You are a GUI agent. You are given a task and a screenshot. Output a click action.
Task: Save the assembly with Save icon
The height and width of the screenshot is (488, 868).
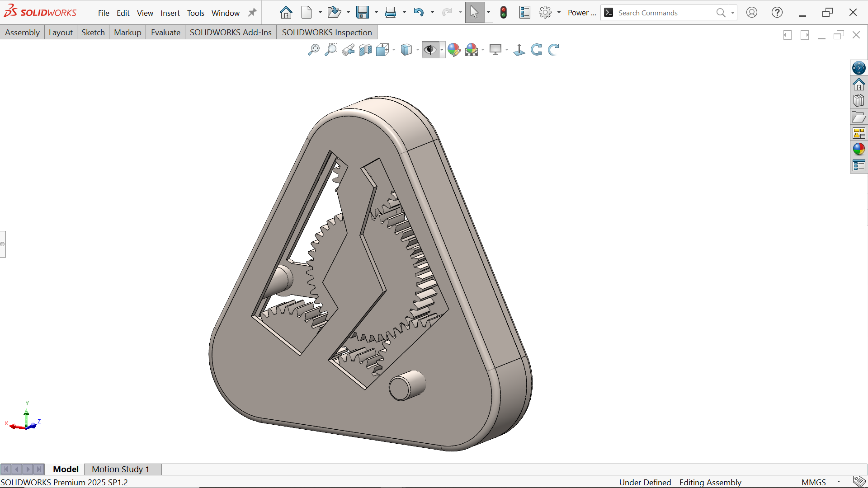(363, 13)
